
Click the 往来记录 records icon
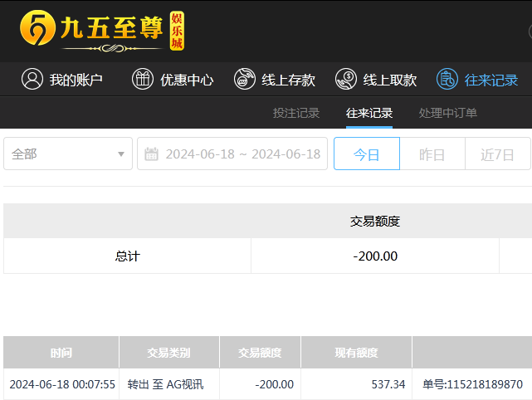click(x=447, y=79)
